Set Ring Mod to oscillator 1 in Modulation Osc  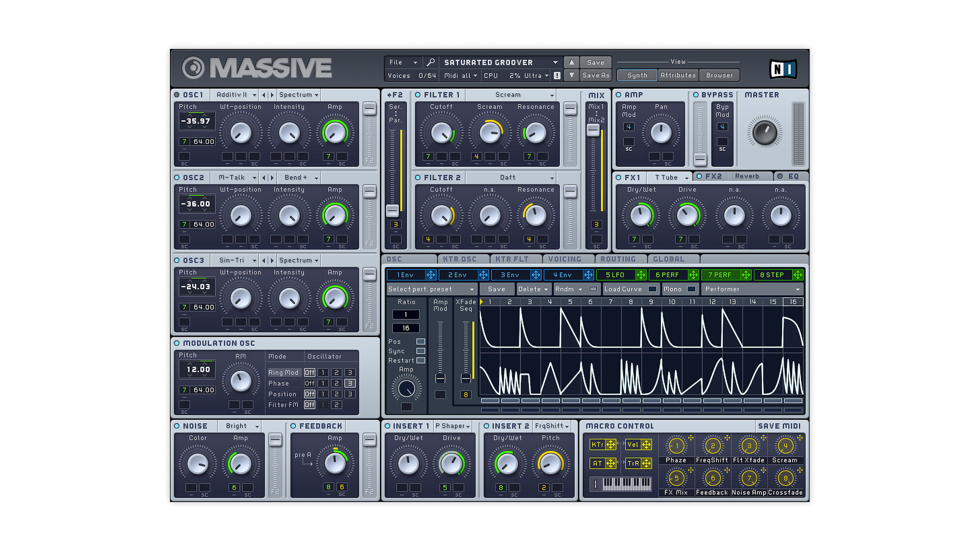coord(323,372)
